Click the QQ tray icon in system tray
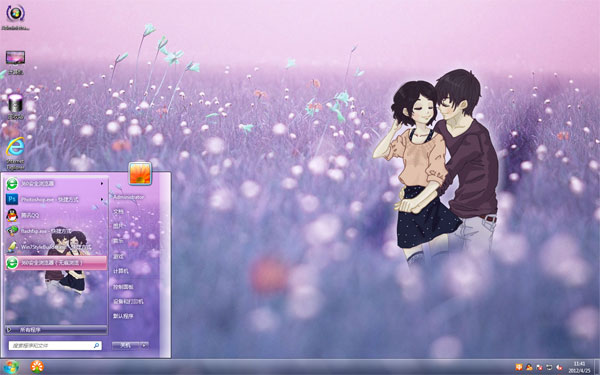The image size is (600, 375). (x=529, y=367)
